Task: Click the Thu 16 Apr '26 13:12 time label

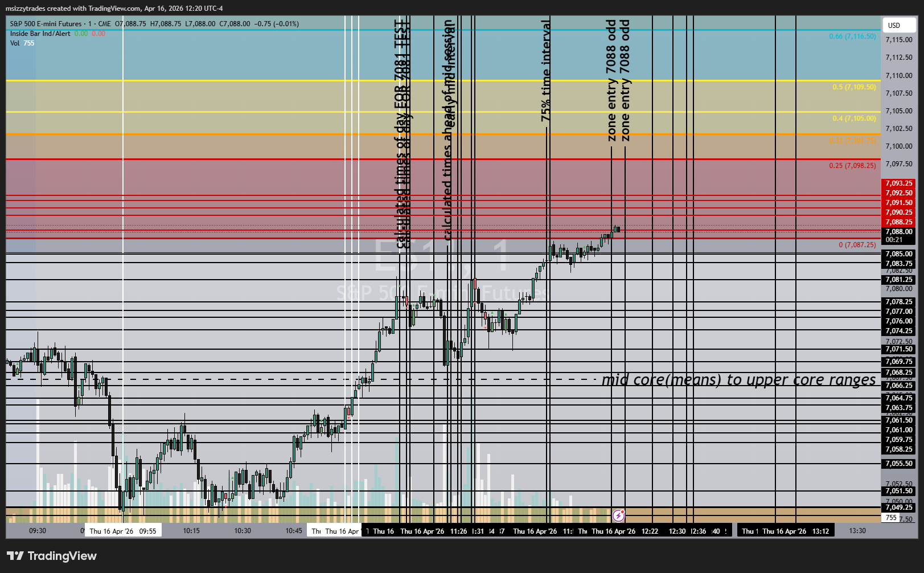Action: coord(796,531)
